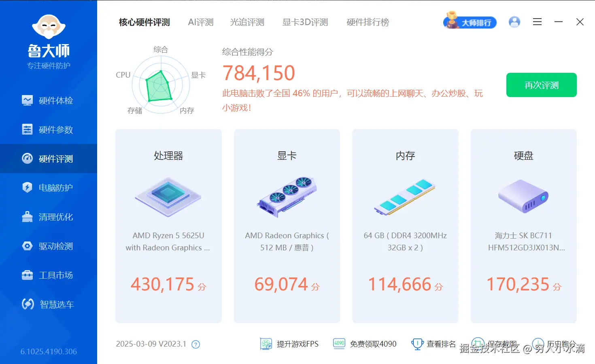Click the graphics card illustration
Image resolution: width=595 pixels, height=364 pixels.
(x=287, y=197)
